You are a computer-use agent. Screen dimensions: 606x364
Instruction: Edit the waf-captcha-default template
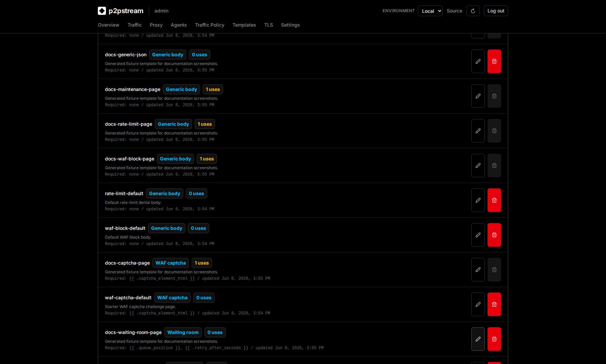(478, 304)
